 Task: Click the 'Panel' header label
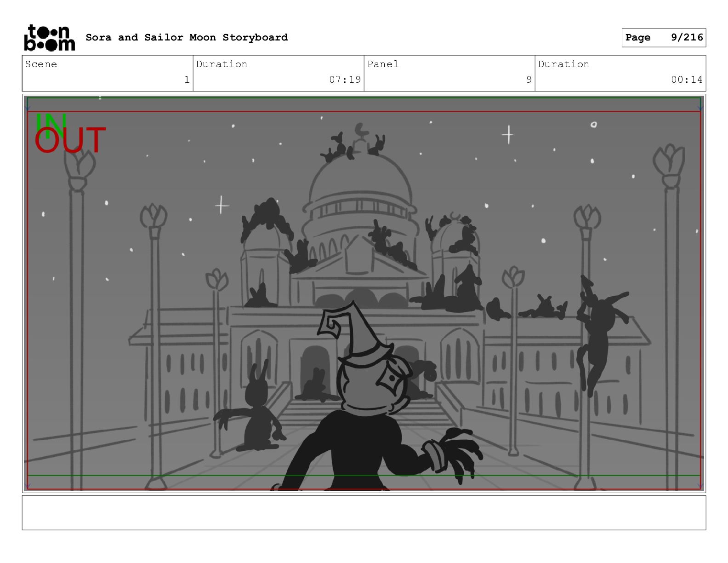point(383,64)
